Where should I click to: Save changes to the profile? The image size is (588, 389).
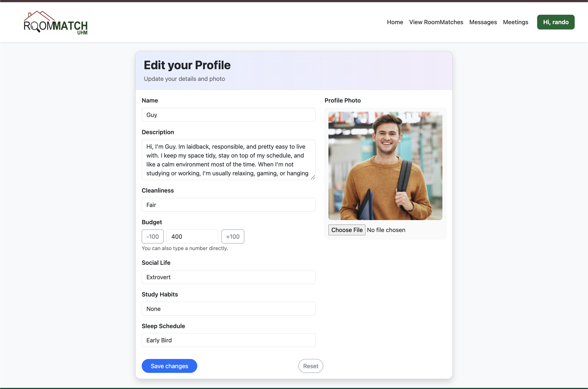pos(169,366)
